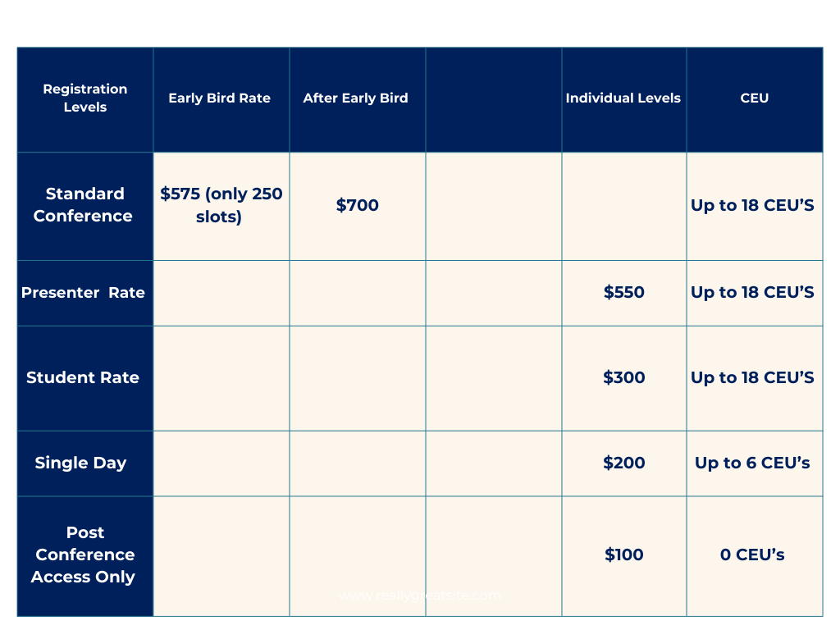Click the Up to 6 CEU's cell
The height and width of the screenshot is (630, 840).
pyautogui.click(x=755, y=463)
